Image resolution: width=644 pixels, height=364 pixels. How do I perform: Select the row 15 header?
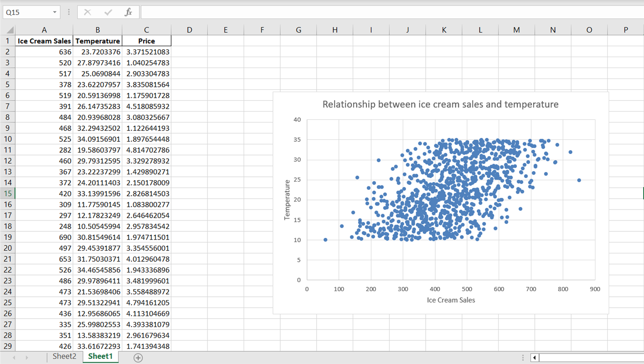click(7, 193)
